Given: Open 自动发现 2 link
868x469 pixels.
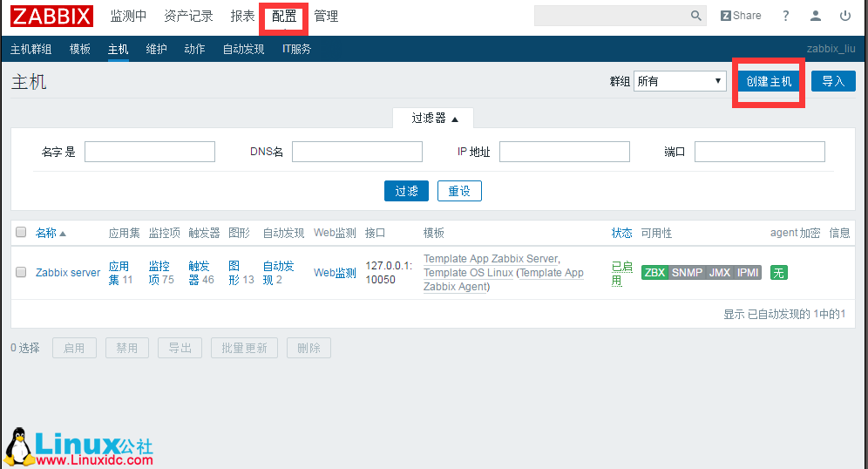Looking at the screenshot, I should tap(279, 273).
